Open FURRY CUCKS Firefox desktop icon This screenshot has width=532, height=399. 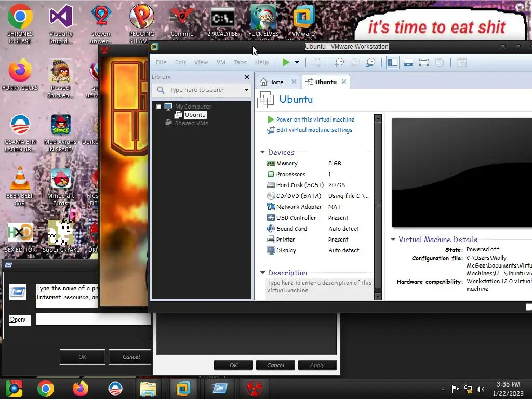pos(20,74)
